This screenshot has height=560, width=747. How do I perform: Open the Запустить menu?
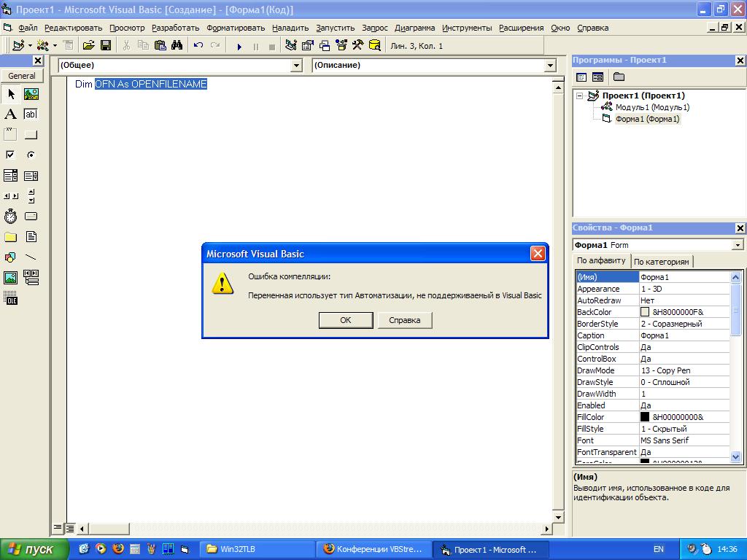click(336, 28)
